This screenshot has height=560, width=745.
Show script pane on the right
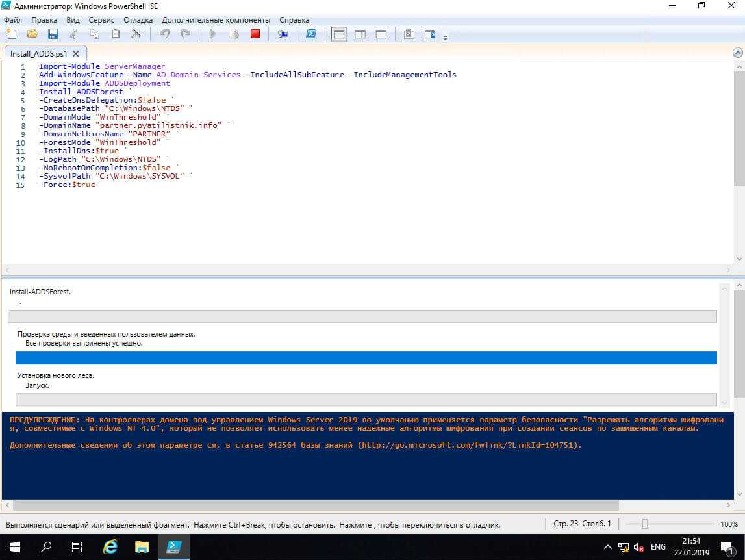(360, 34)
